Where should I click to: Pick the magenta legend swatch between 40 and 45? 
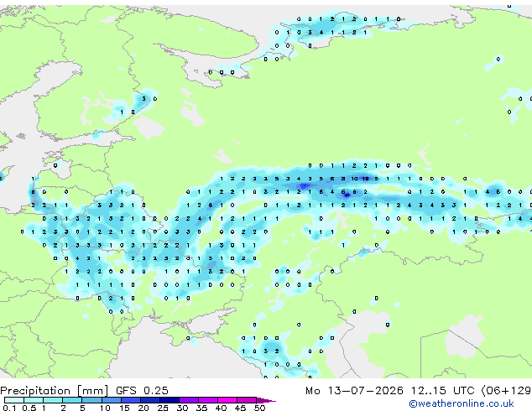pyautogui.click(x=227, y=400)
